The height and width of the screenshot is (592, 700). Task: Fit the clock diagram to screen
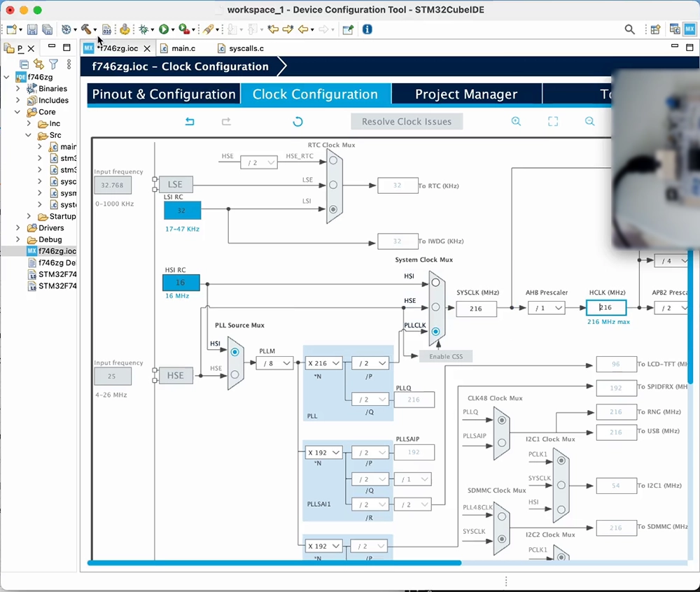(553, 121)
